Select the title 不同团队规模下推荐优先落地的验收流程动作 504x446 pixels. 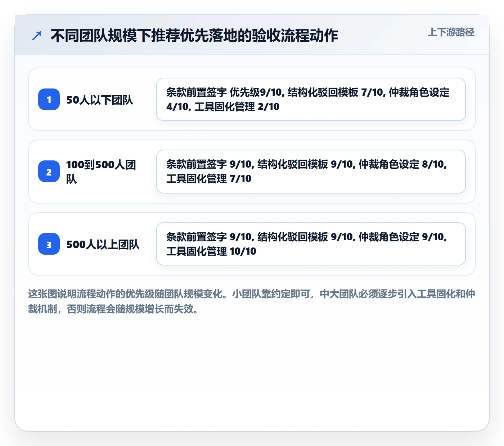(x=194, y=36)
